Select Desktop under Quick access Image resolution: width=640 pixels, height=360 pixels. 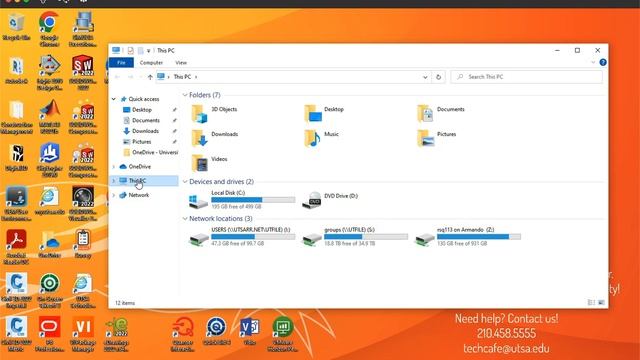pos(142,110)
